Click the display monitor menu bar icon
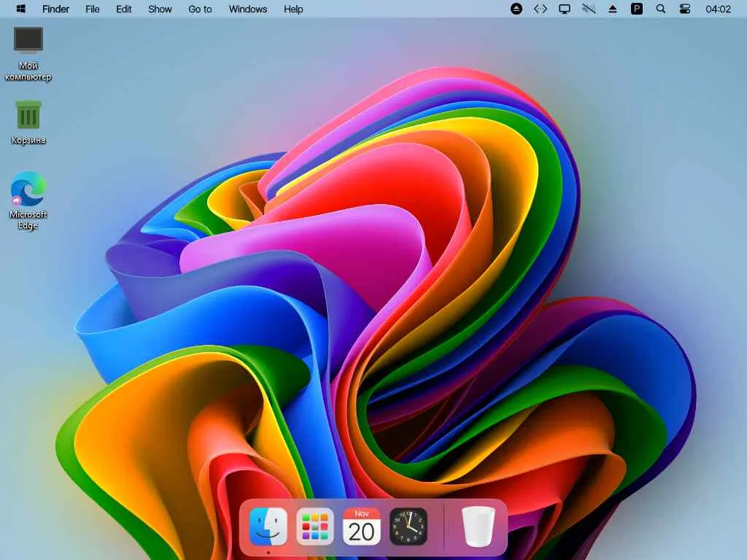Screen dimensions: 747x560 click(x=565, y=9)
